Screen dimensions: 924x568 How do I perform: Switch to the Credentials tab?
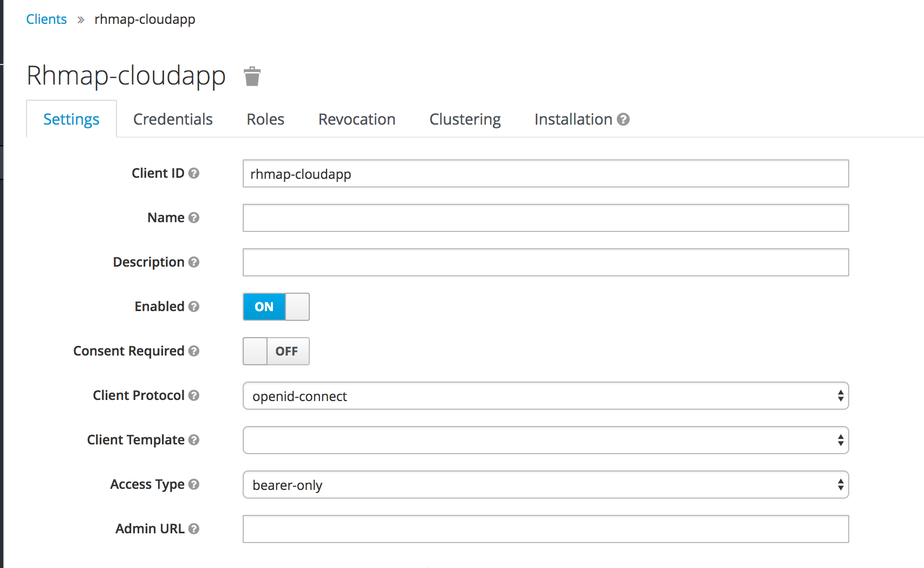(x=173, y=119)
